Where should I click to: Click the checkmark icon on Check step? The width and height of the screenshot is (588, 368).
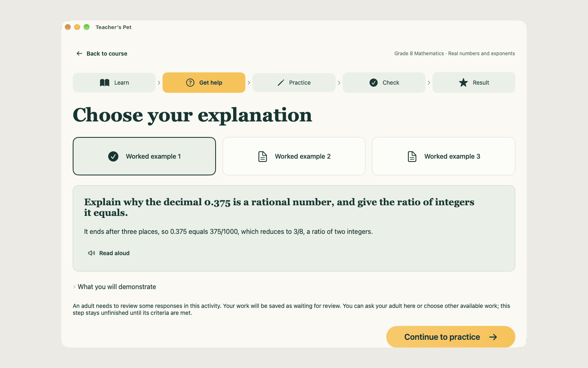click(374, 83)
